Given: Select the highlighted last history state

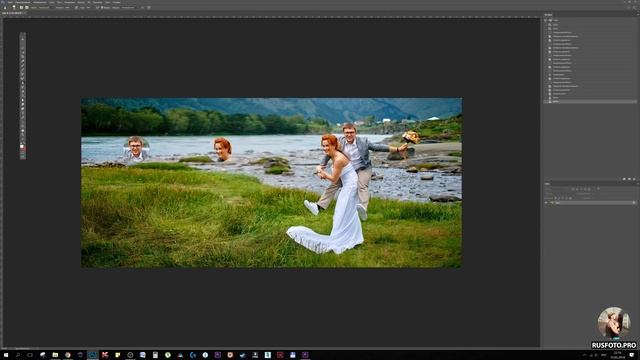Looking at the screenshot, I should 591,101.
